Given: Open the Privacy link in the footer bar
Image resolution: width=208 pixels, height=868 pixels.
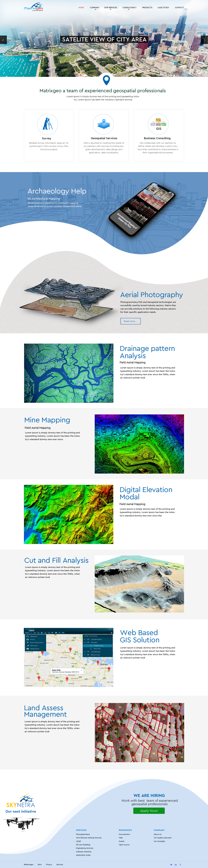Looking at the screenshot, I should [x=49, y=864].
